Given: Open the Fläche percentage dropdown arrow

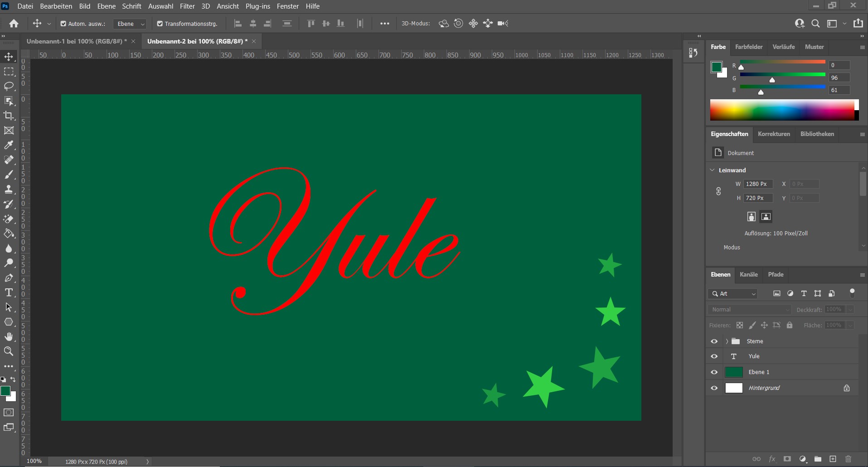Looking at the screenshot, I should [x=850, y=326].
